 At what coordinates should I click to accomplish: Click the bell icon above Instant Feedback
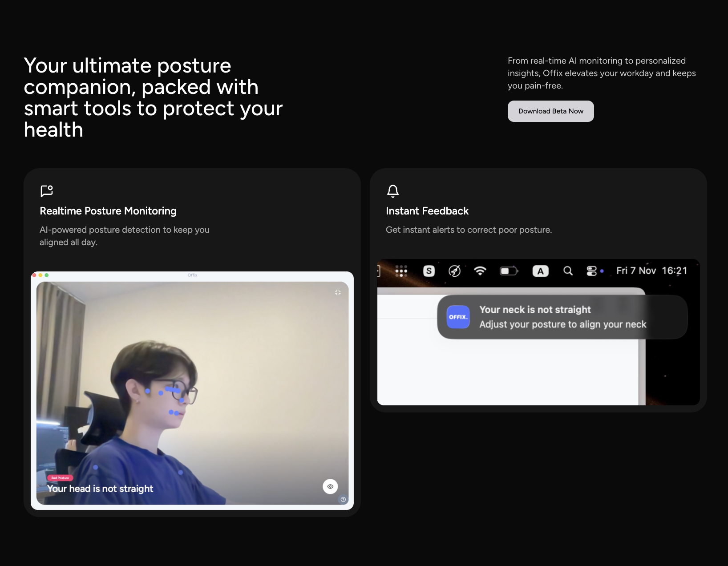[x=392, y=191]
